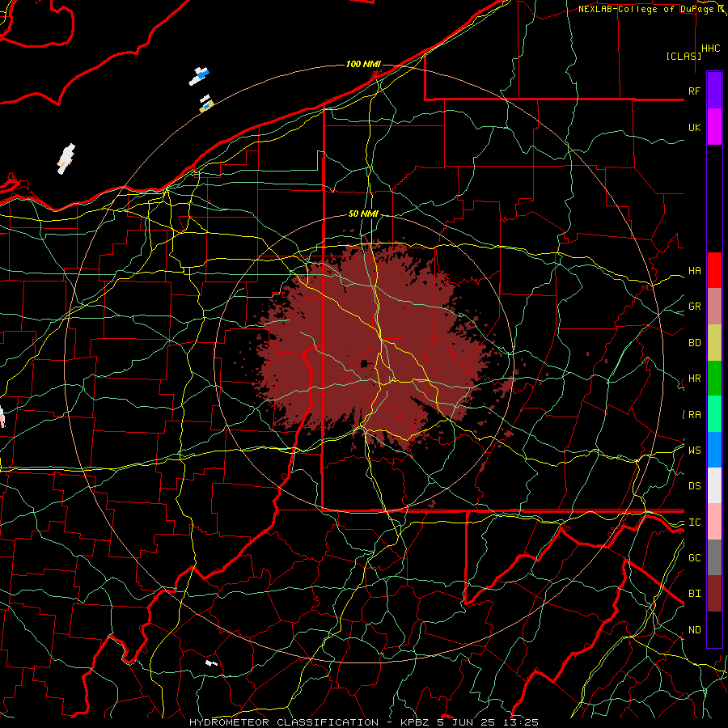Click the UK legend label
The image size is (728, 728).
694,127
